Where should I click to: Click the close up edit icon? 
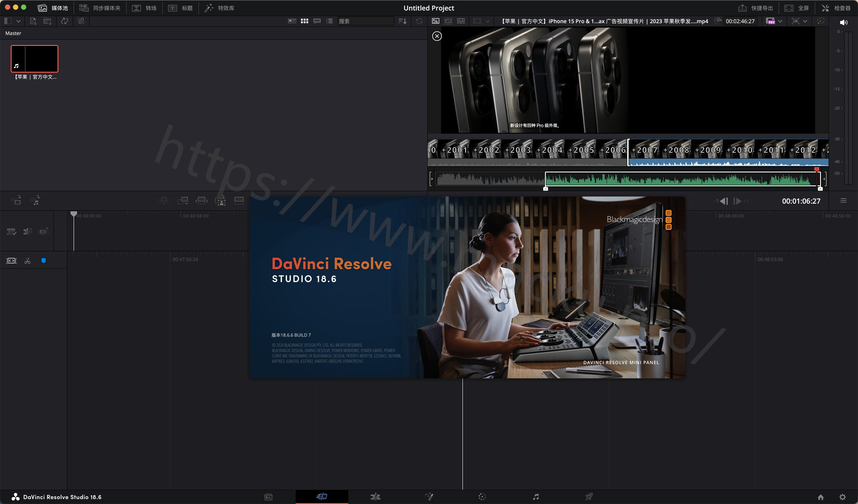click(182, 201)
